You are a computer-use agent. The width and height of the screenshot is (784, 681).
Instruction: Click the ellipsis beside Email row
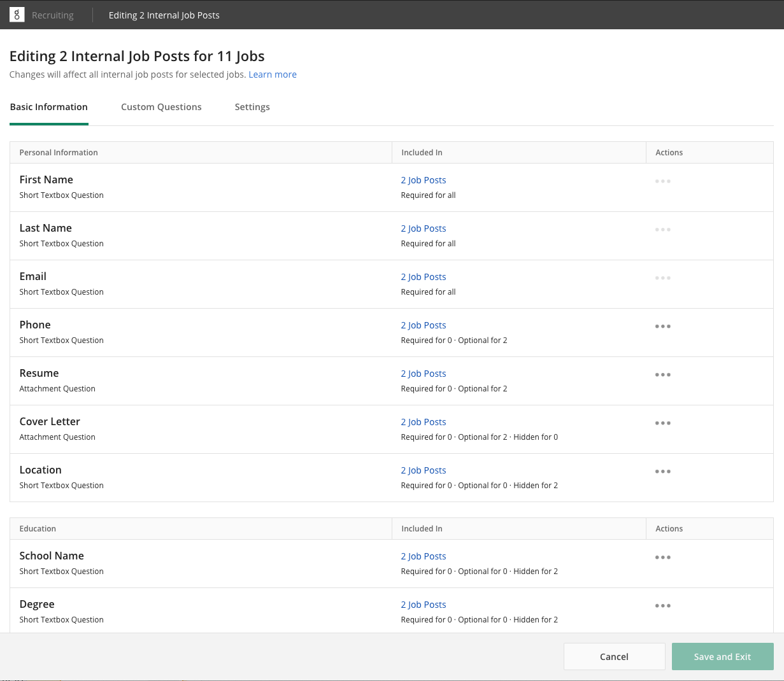(x=662, y=278)
